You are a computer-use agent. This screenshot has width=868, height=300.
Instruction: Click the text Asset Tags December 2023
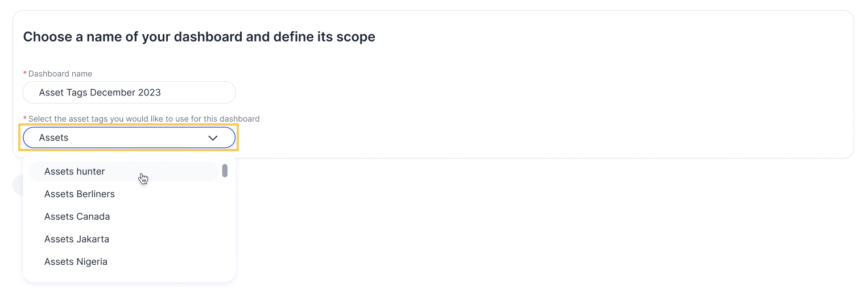(x=100, y=93)
